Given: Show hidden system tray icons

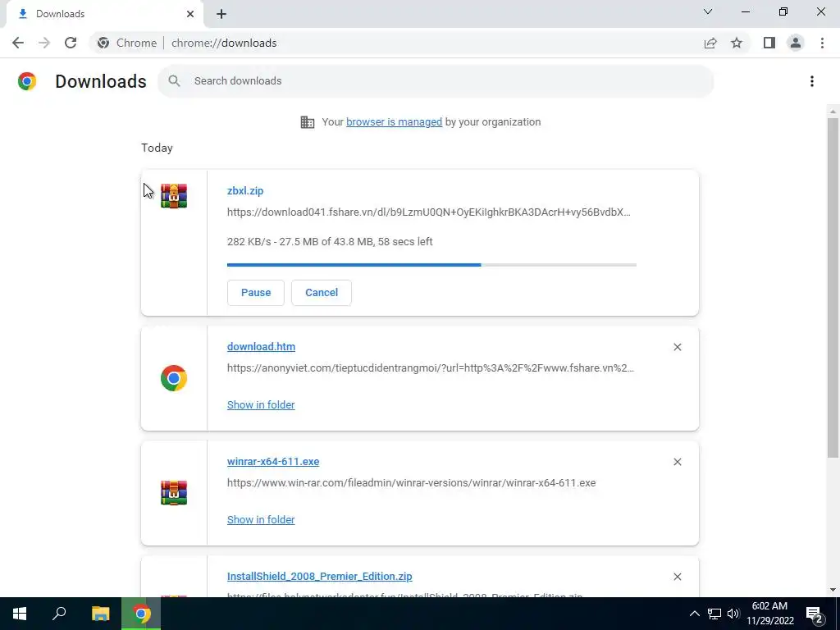Looking at the screenshot, I should [694, 614].
